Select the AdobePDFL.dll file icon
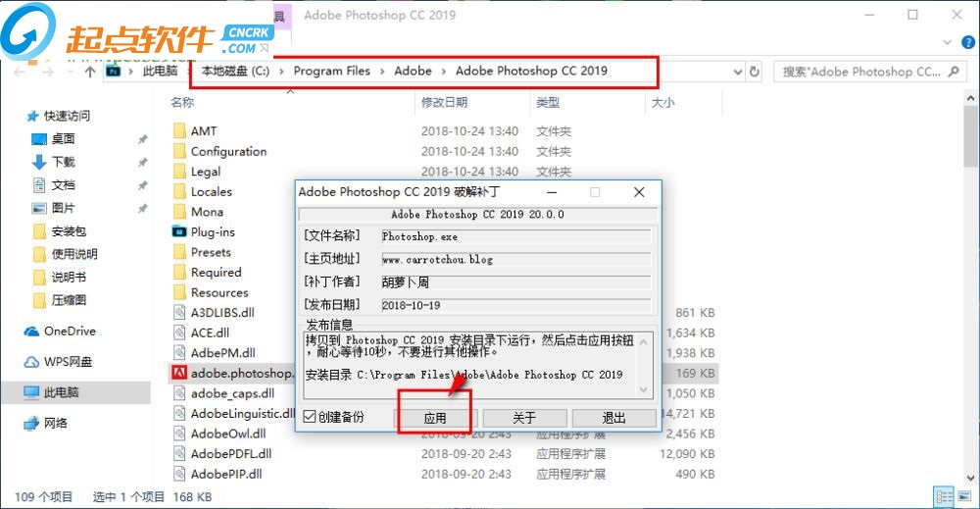 (179, 453)
